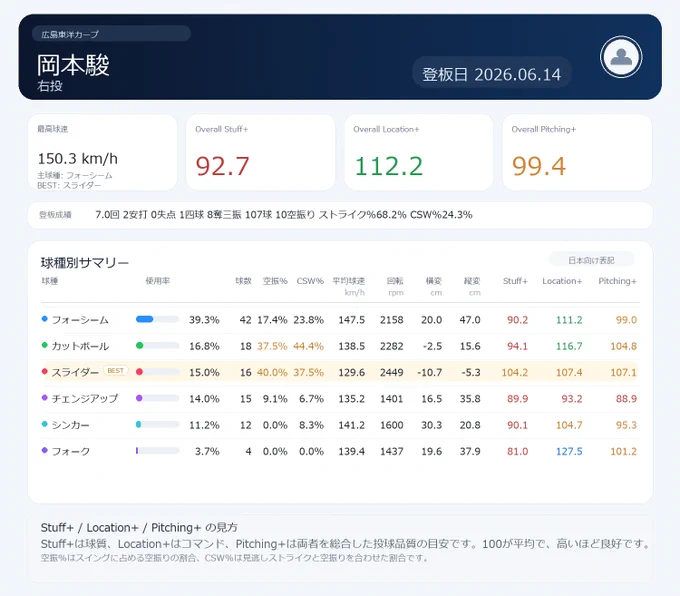Click the CSW% column header
The image size is (680, 596).
point(310,281)
